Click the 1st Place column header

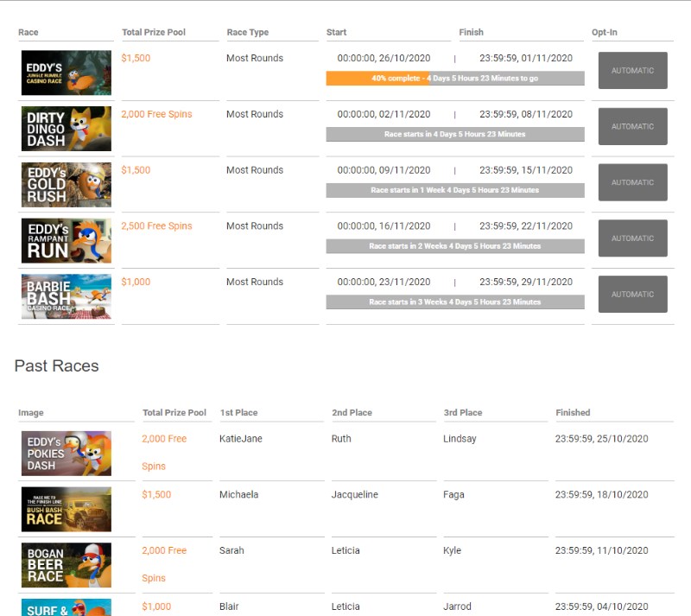[x=239, y=413]
